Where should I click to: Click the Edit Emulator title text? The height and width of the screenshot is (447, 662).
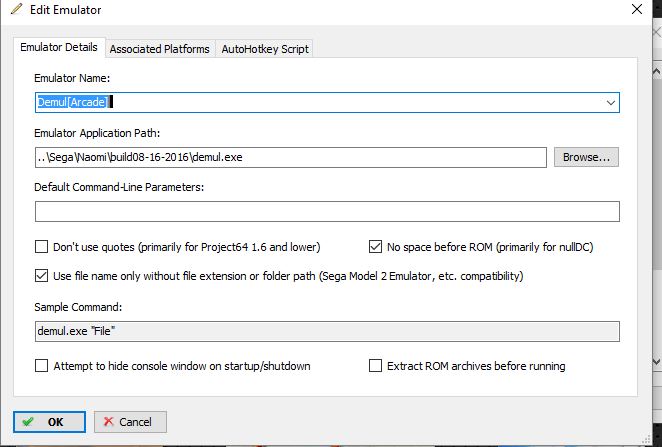click(x=67, y=10)
